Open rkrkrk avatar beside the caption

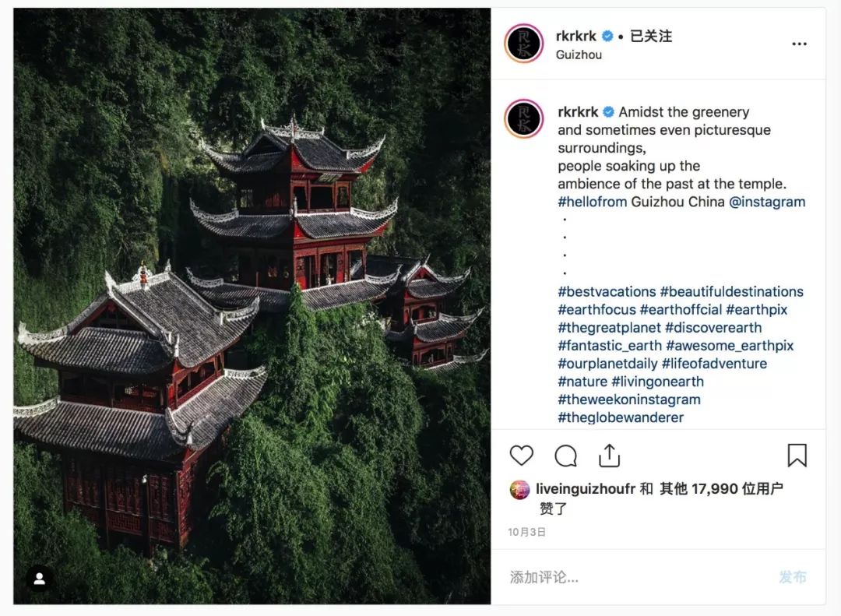(x=524, y=118)
